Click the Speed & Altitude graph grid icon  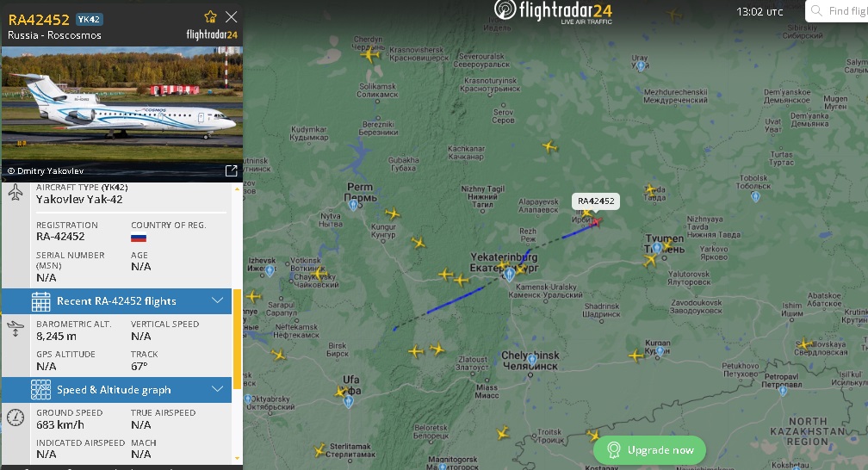click(x=41, y=390)
